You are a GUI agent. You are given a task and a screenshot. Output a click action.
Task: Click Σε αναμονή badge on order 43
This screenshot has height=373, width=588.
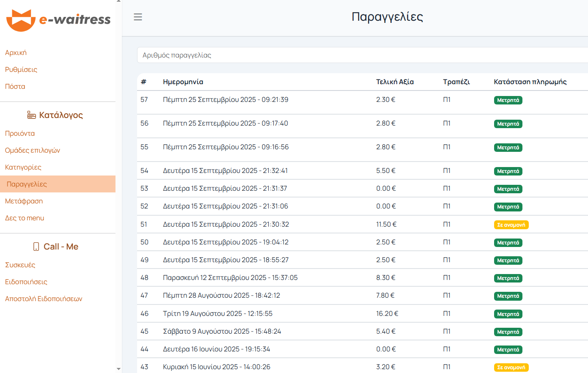click(x=511, y=368)
